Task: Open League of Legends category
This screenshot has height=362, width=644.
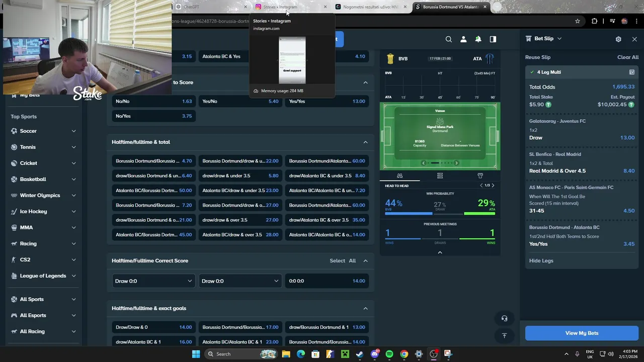Action: click(43, 276)
